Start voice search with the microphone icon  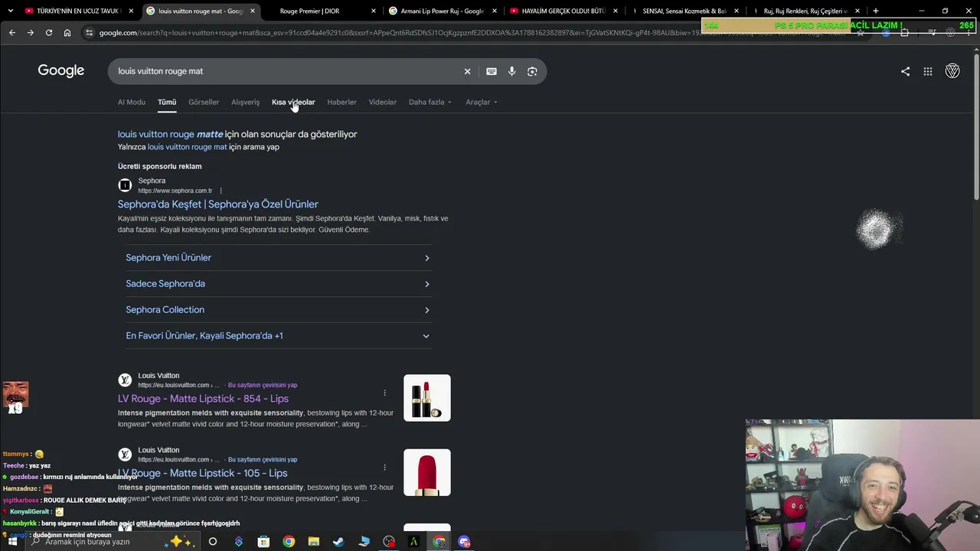[x=511, y=71]
